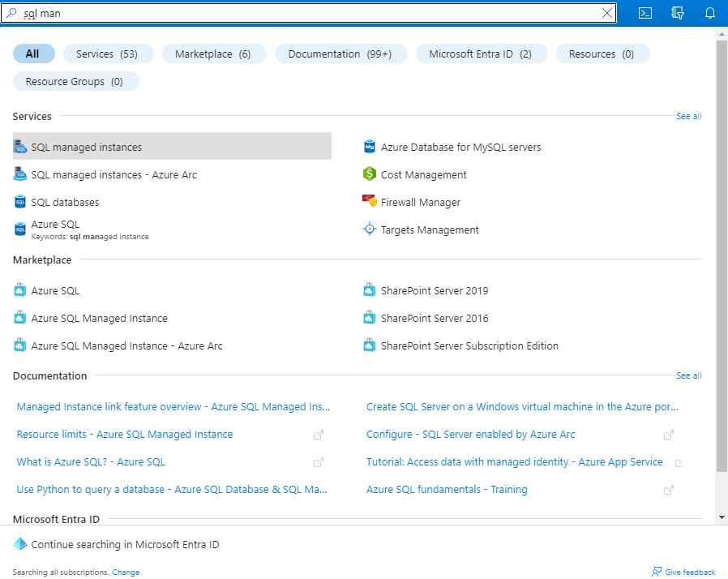728x579 pixels.
Task: Click external link icon beside What is Azure SQL
Action: click(319, 462)
